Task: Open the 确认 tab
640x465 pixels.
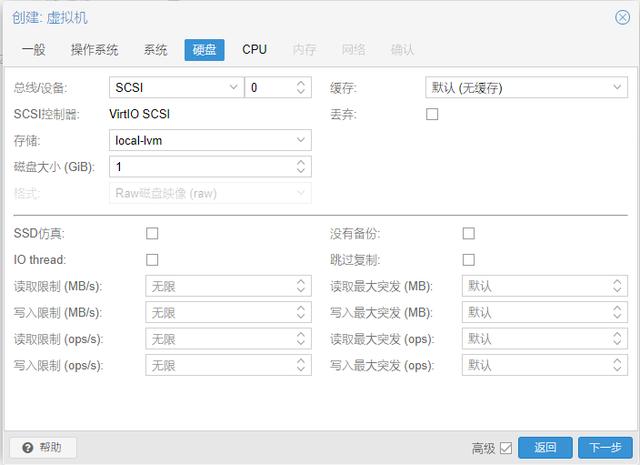Action: click(402, 50)
